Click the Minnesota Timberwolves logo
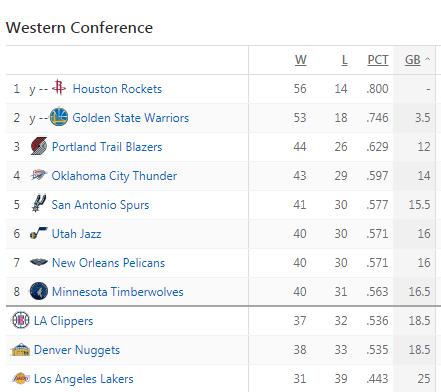This screenshot has height=392, width=441. click(39, 291)
